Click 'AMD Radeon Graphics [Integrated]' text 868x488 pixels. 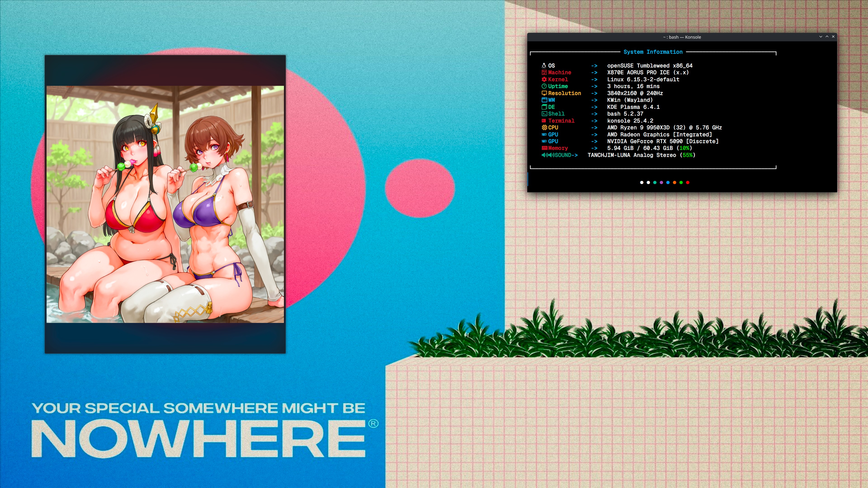659,135
